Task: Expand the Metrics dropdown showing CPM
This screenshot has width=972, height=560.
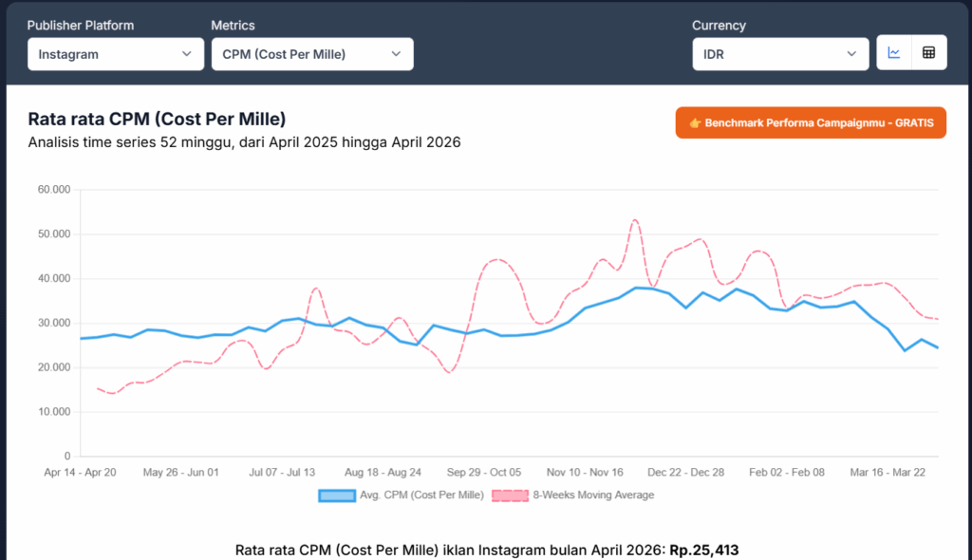Action: tap(311, 54)
